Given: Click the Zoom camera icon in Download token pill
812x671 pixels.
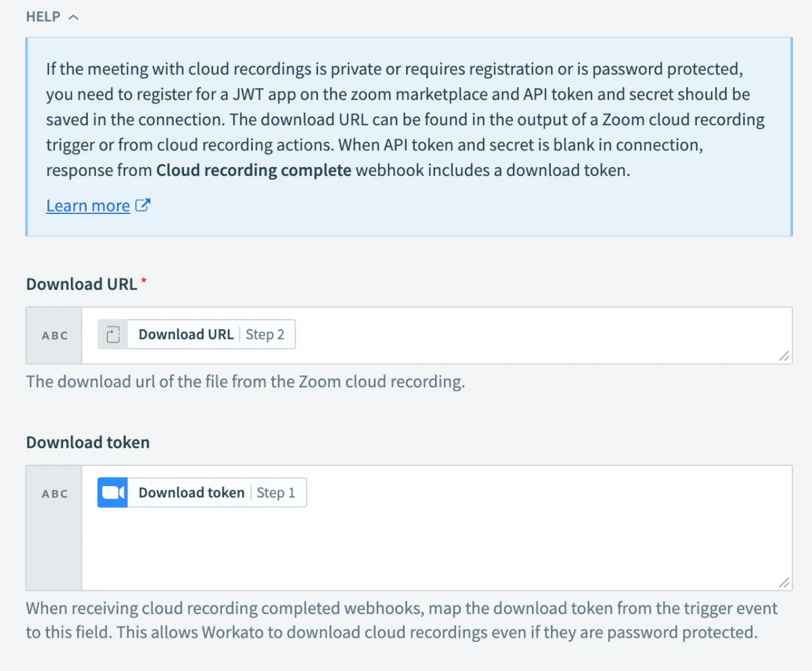Looking at the screenshot, I should pos(112,493).
